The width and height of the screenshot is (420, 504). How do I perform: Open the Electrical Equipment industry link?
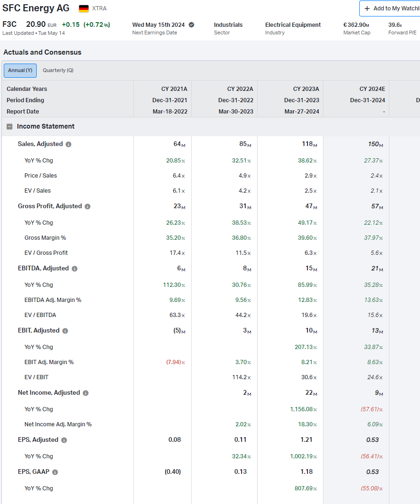[x=293, y=25]
